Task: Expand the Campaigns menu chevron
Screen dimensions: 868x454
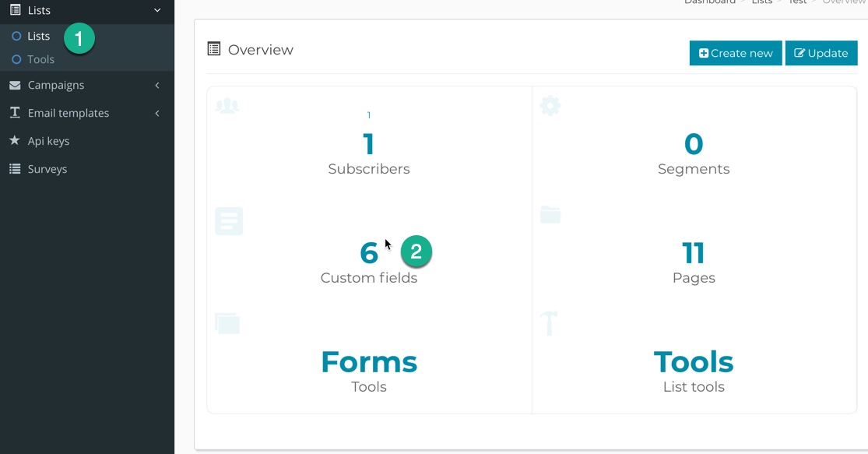Action: pos(157,85)
